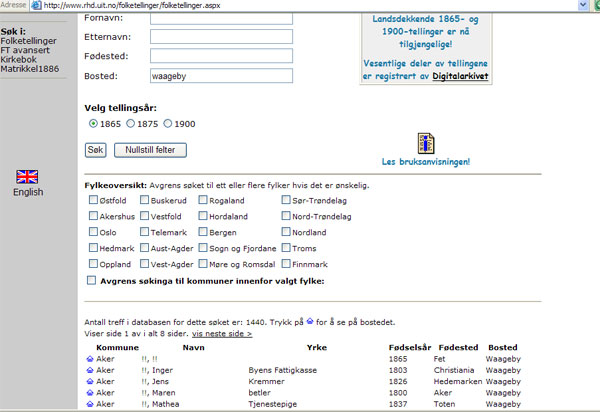This screenshot has height=412, width=600.
Task: Click the Yrke column header
Action: [316, 348]
